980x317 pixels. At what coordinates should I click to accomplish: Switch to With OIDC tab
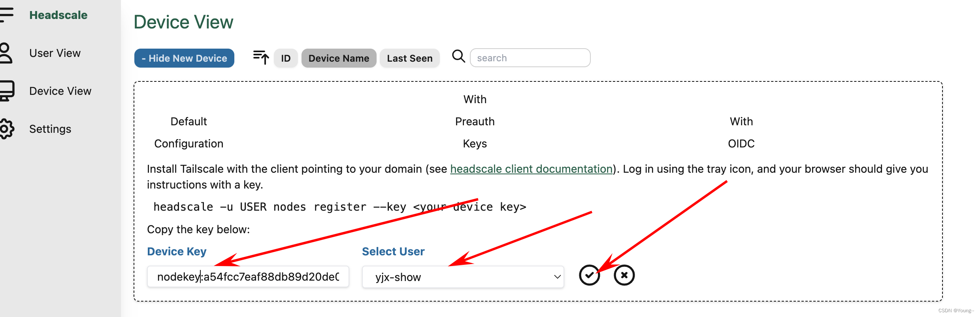(741, 132)
